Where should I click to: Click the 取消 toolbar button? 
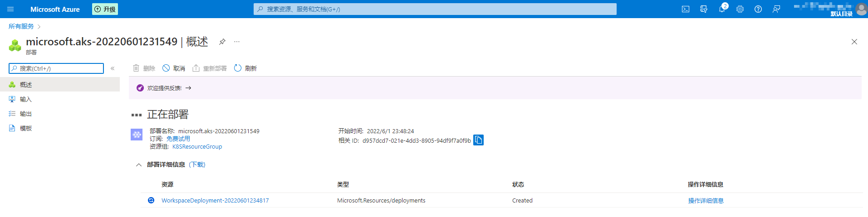click(174, 68)
